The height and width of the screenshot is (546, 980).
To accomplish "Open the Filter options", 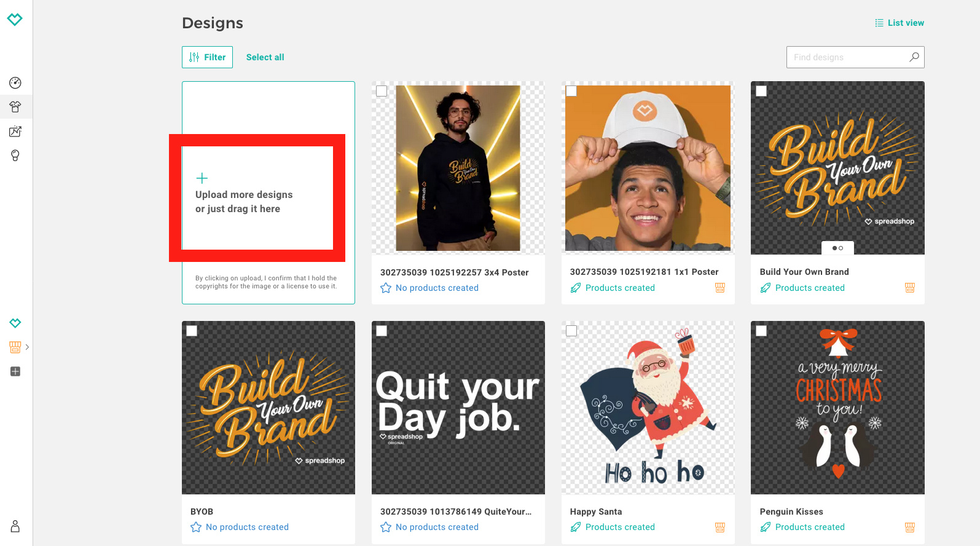I will coord(207,57).
